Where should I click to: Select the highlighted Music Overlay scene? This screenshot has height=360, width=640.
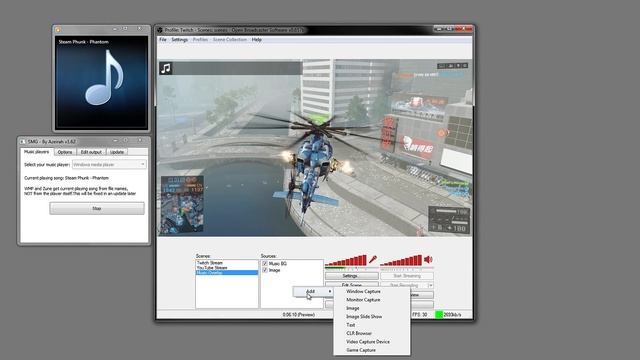[x=227, y=272]
